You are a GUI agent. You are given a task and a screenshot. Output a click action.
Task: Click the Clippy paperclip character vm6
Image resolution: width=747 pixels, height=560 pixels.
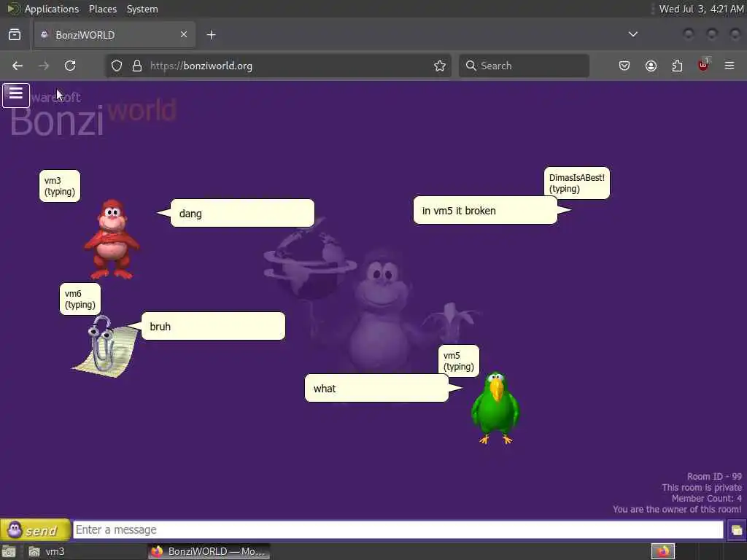click(x=106, y=346)
